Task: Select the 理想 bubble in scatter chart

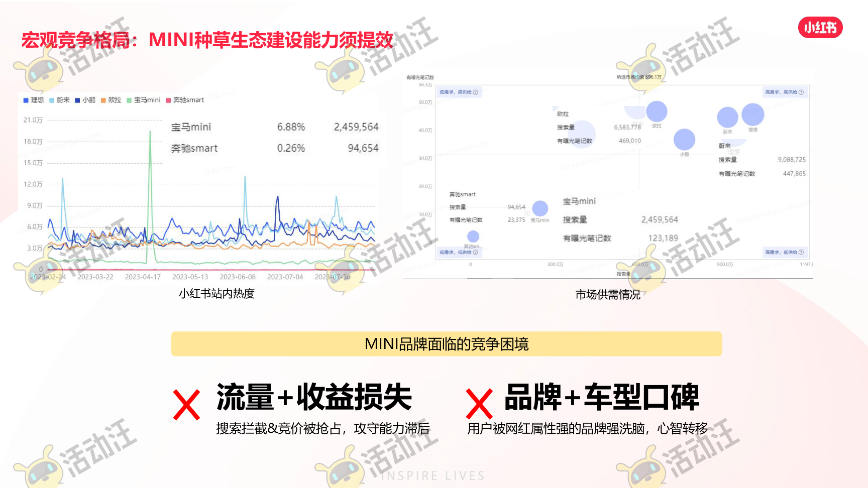Action: (x=753, y=114)
